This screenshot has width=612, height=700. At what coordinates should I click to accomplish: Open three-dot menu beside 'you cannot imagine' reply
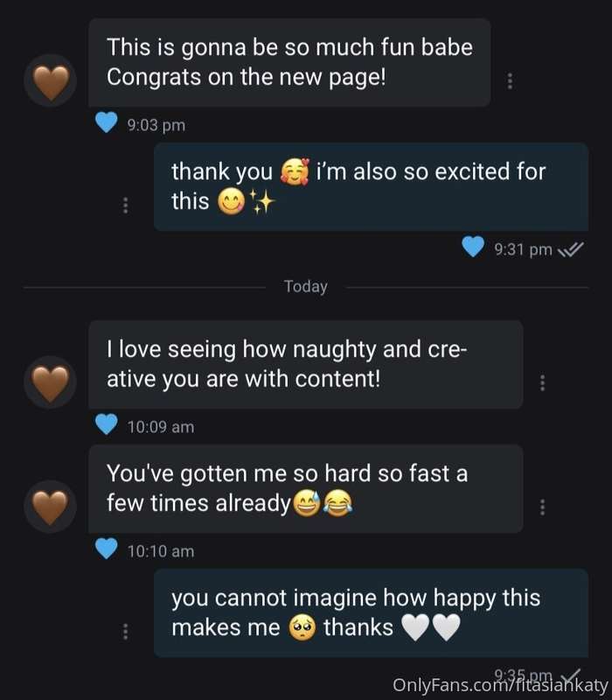(125, 631)
